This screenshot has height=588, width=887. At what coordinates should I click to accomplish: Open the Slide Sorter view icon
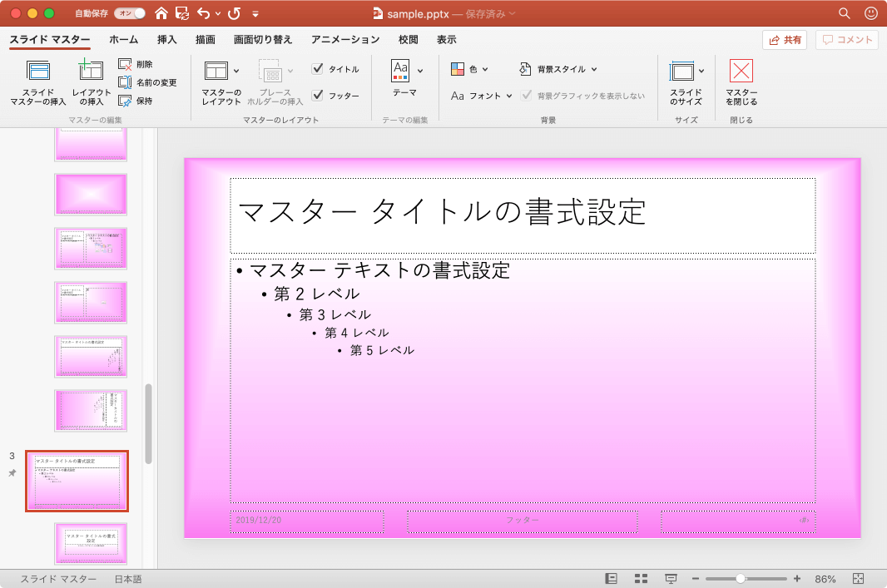coord(641,579)
